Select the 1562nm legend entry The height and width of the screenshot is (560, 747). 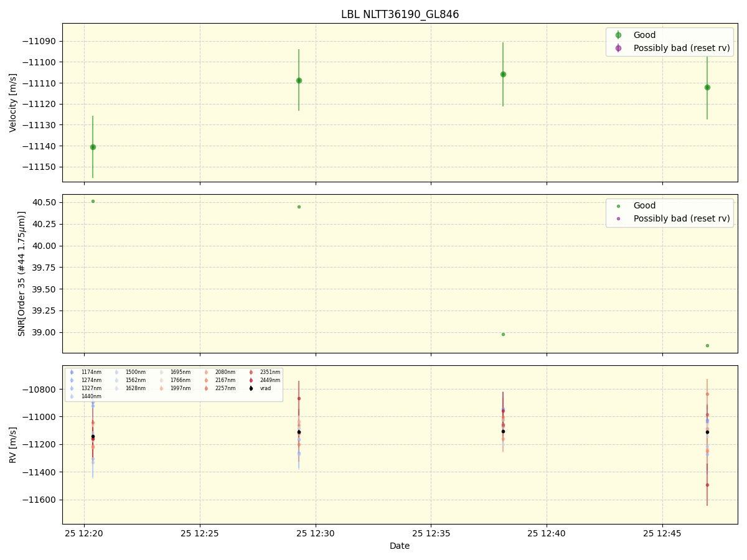129,380
